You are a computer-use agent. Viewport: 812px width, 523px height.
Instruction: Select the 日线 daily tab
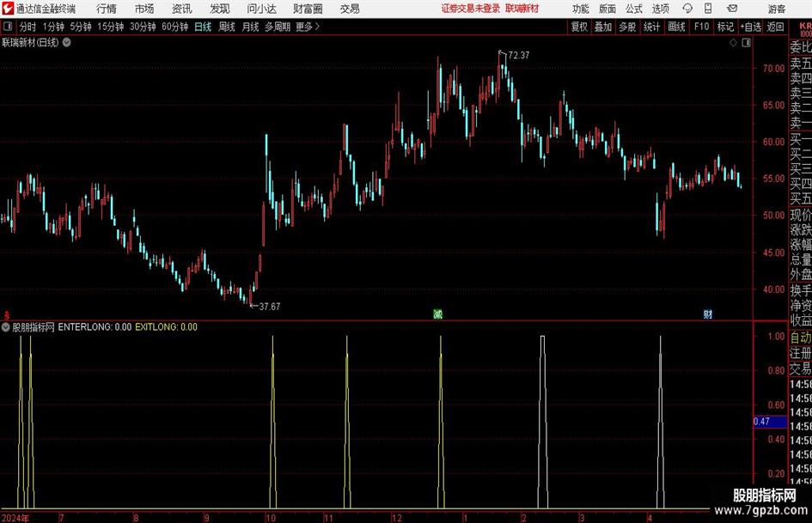point(203,27)
